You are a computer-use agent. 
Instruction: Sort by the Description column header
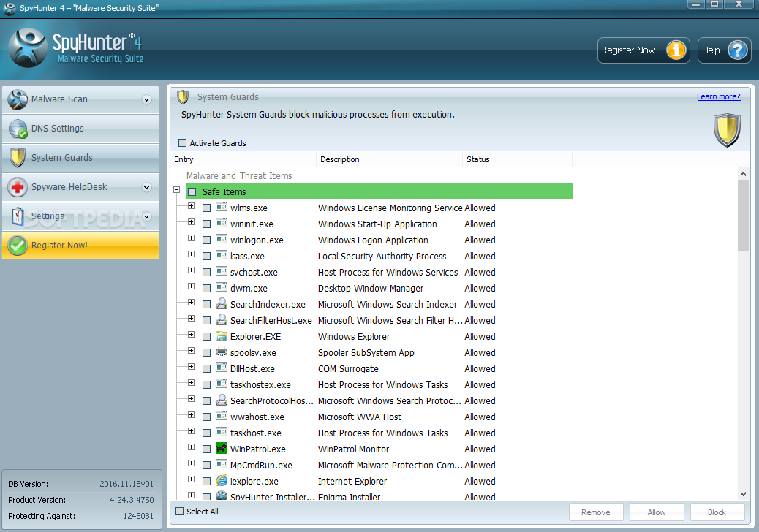pyautogui.click(x=389, y=159)
